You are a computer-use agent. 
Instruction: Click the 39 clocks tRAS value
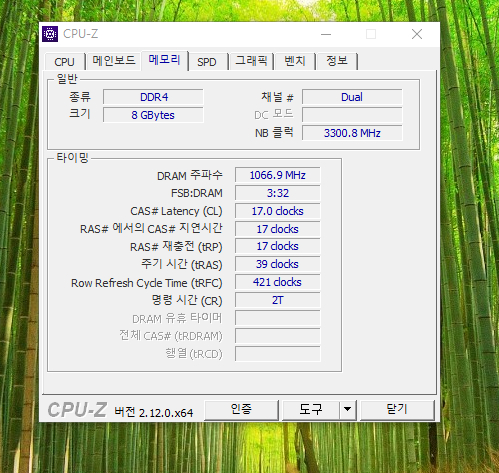click(x=277, y=264)
